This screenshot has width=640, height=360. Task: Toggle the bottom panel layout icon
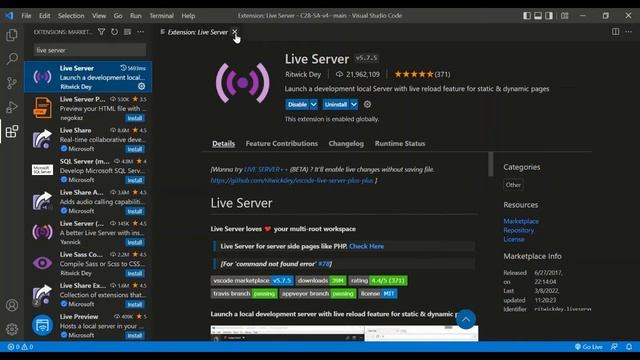pyautogui.click(x=538, y=16)
